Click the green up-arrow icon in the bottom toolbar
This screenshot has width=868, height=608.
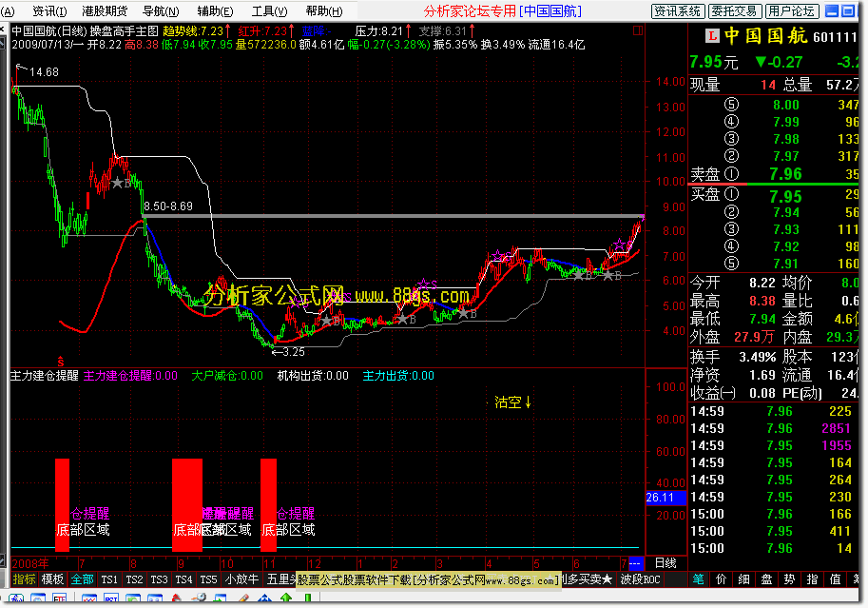tap(286, 598)
